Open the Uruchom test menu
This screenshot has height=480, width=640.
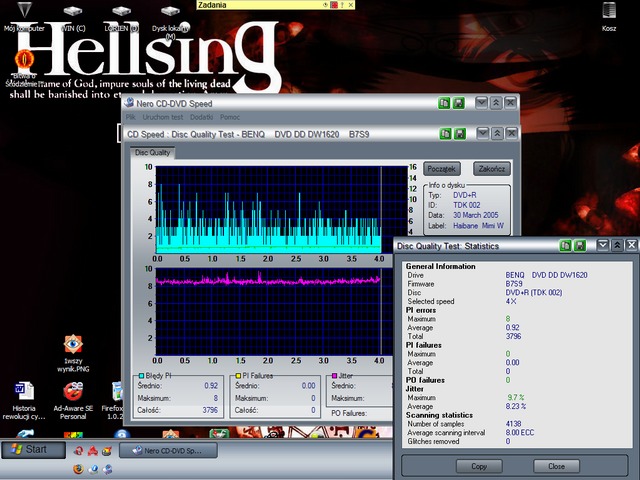[162, 117]
